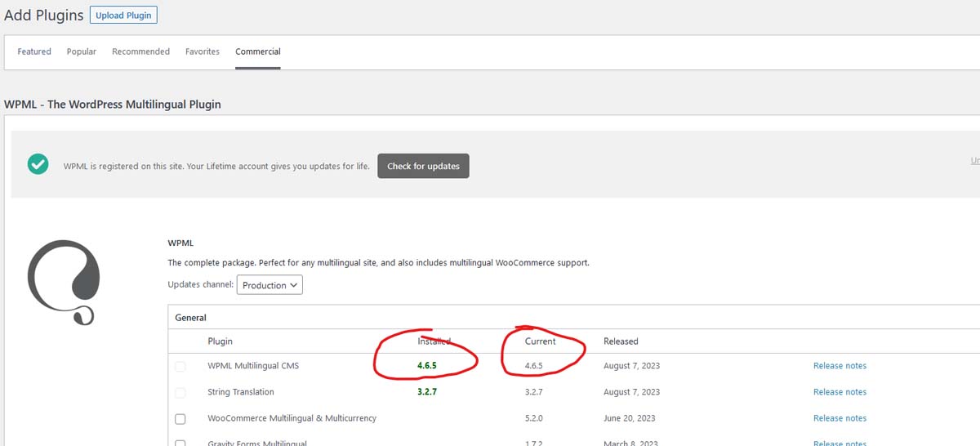Check WooCommerce Multilingual & Multicurrency checkbox
The image size is (980, 446).
coord(180,418)
